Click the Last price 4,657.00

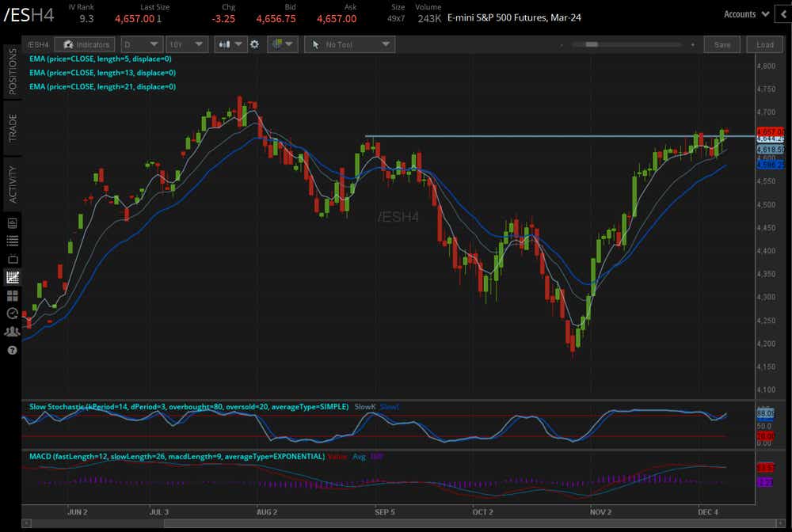pyautogui.click(x=135, y=19)
